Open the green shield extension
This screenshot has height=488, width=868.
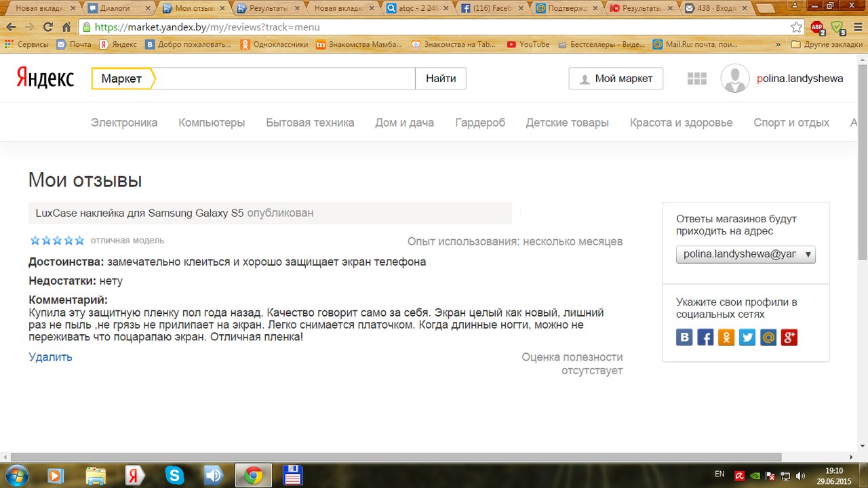838,28
